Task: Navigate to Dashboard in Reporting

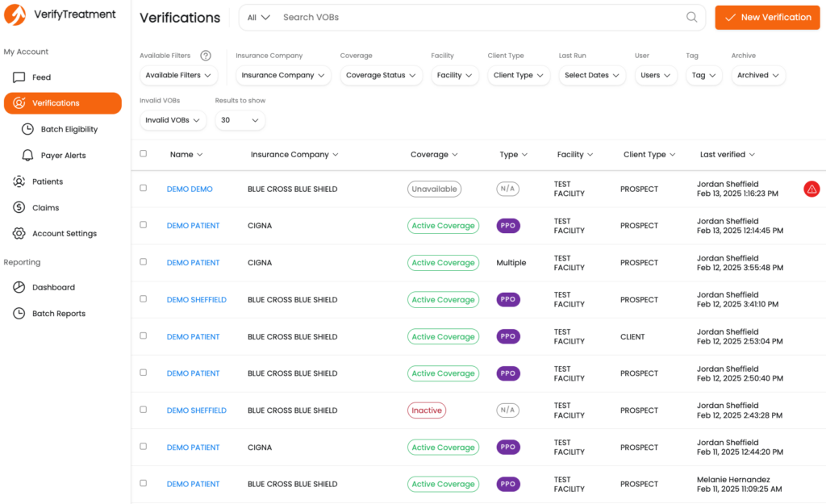Action: point(53,287)
